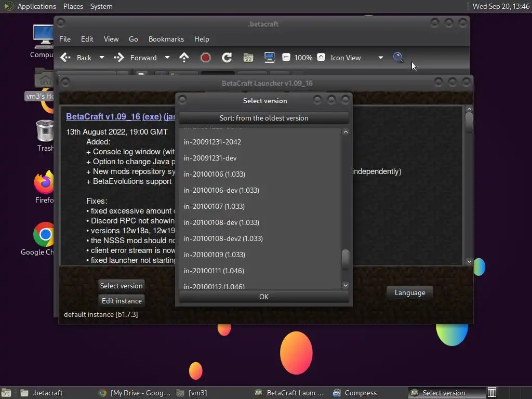Click the clock Wed Sep 20, 13:46
The image size is (532, 399).
click(501, 6)
